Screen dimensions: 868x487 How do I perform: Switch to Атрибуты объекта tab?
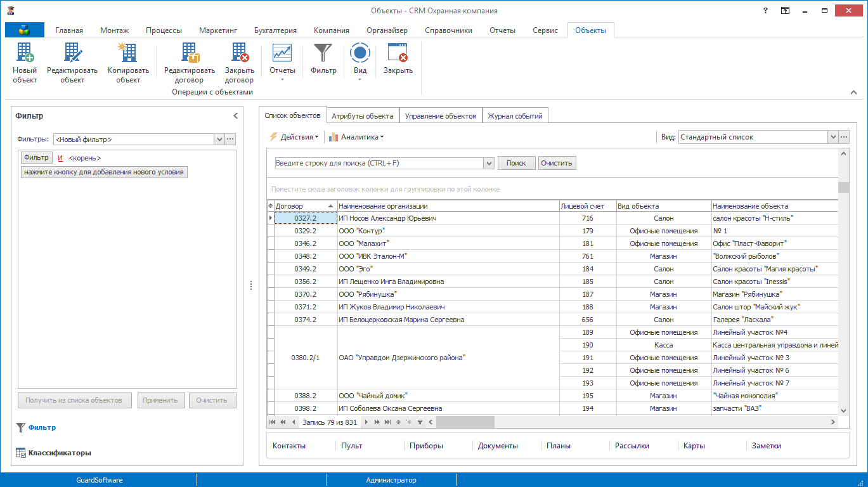[363, 116]
